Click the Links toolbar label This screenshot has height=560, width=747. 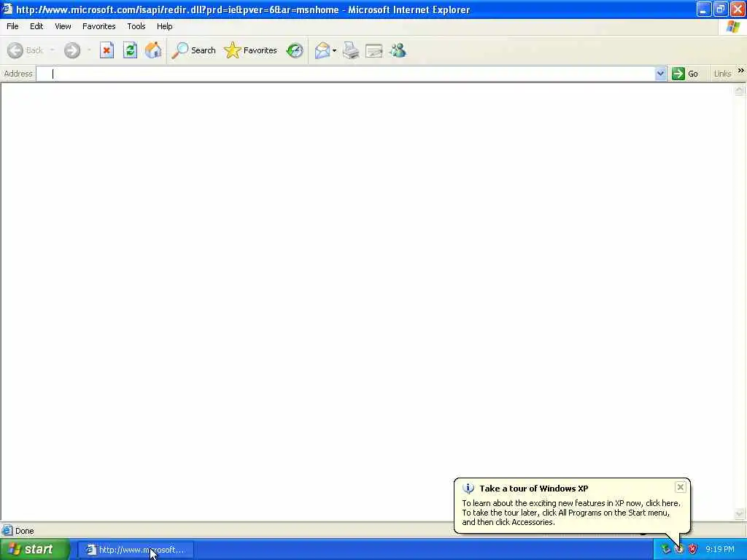722,74
